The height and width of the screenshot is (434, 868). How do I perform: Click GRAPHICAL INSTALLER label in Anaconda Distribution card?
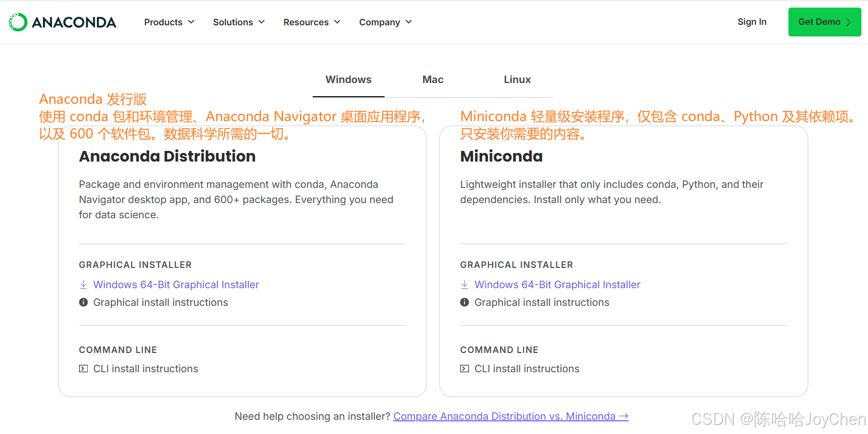(135, 265)
